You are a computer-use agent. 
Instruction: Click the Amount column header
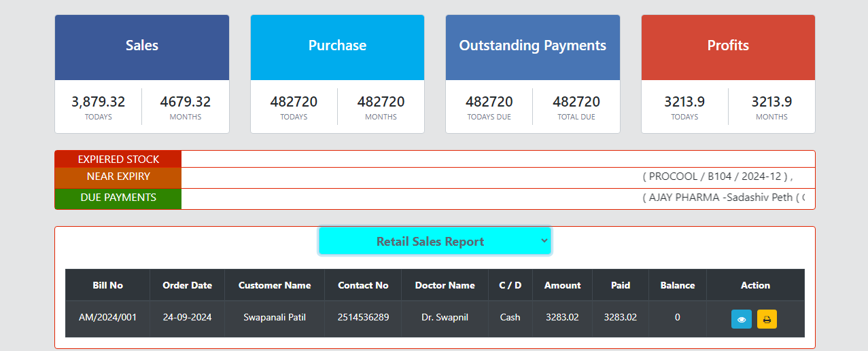(x=562, y=285)
